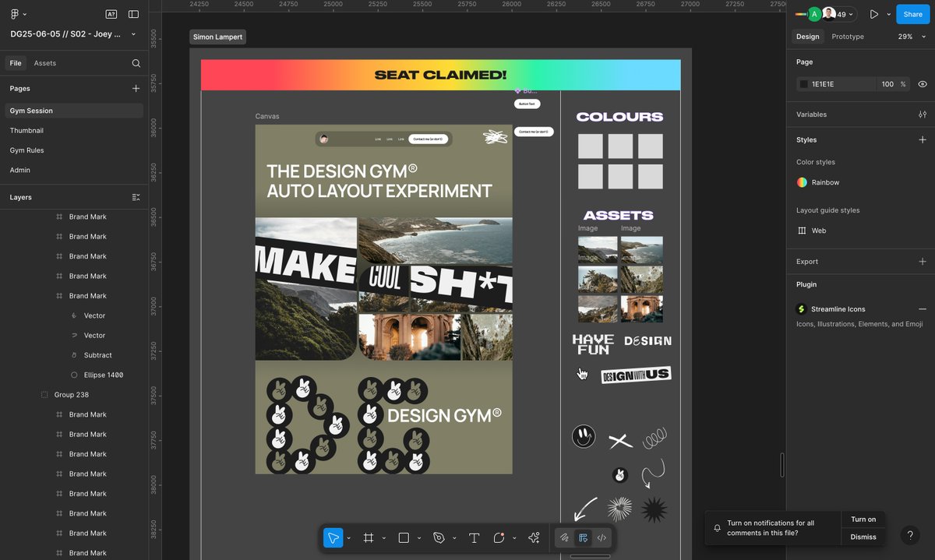Add an export setting plus icon
Viewport: 935px width, 560px height.
coord(923,262)
